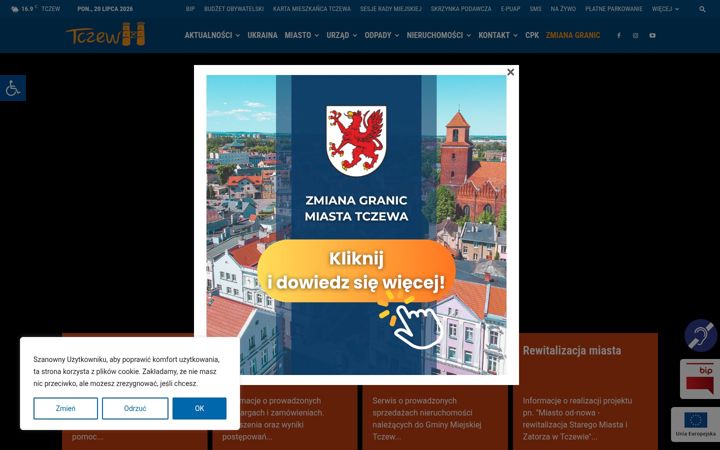Click the Tczew coat of arms

(356, 141)
